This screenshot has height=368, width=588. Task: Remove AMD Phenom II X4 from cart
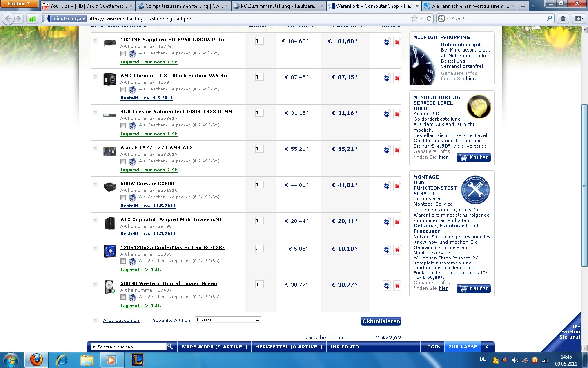point(397,78)
